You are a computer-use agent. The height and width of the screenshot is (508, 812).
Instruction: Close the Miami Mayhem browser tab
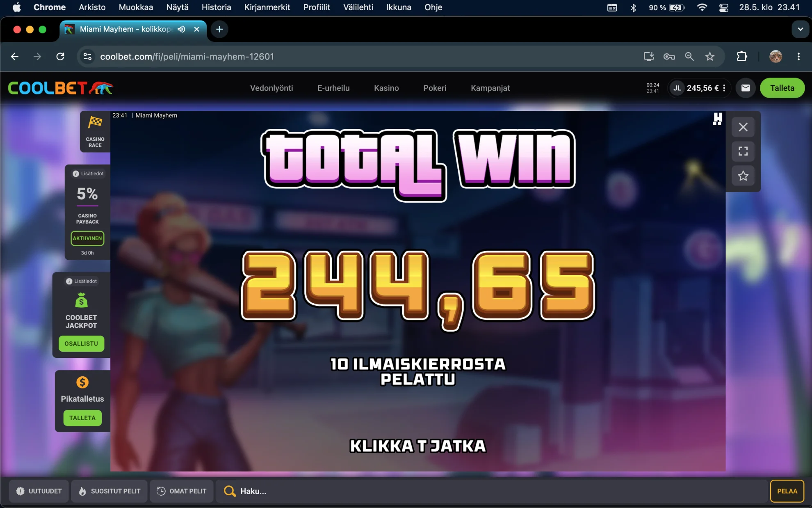[196, 29]
